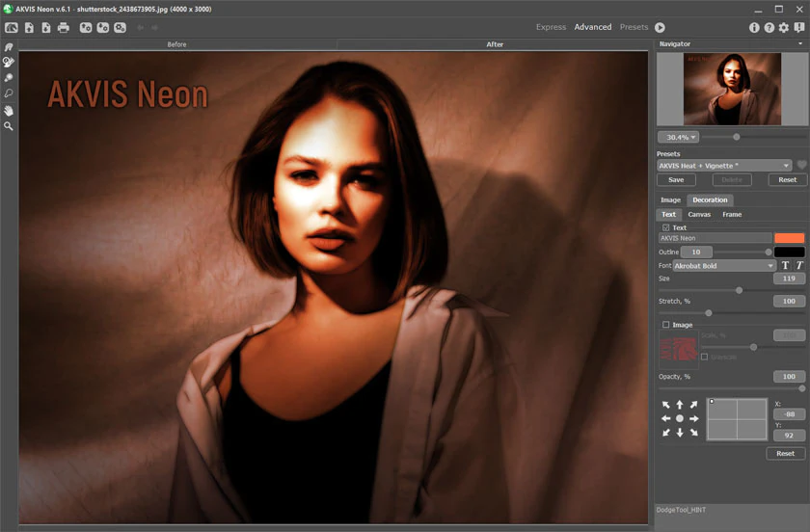The image size is (810, 532).
Task: Open program info with the 'i' icon
Action: click(x=754, y=27)
